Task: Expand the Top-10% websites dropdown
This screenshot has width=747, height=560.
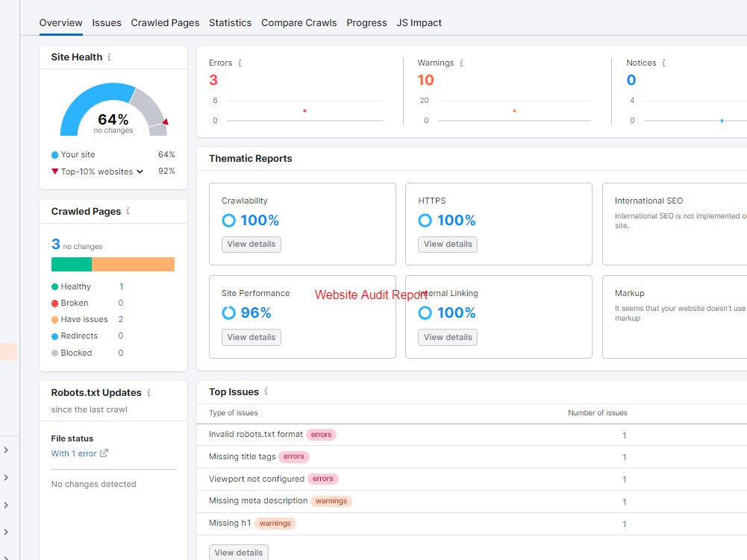Action: pos(140,172)
